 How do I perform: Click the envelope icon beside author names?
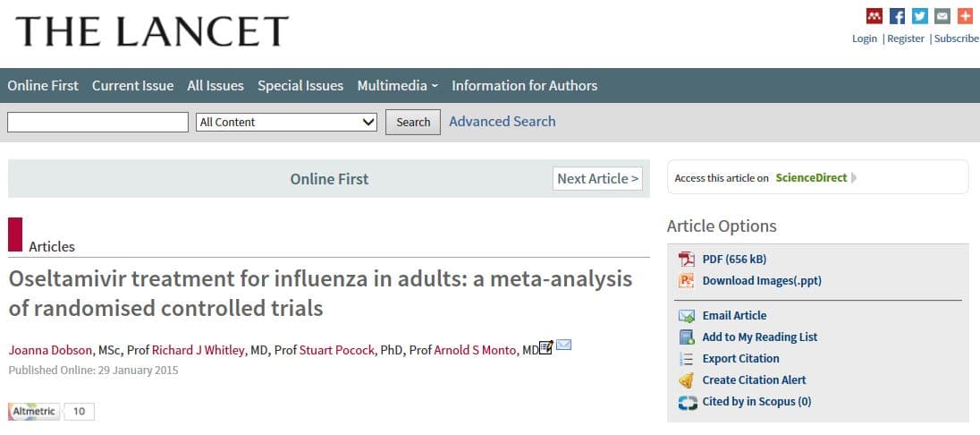564,346
